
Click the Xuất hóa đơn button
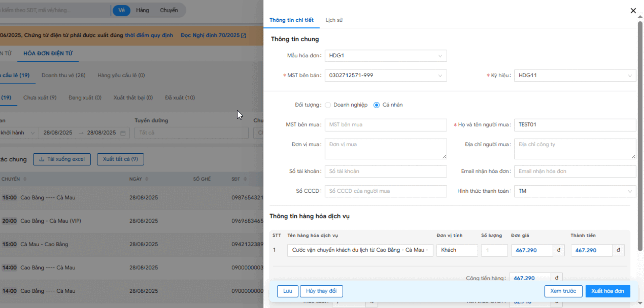pyautogui.click(x=607, y=291)
